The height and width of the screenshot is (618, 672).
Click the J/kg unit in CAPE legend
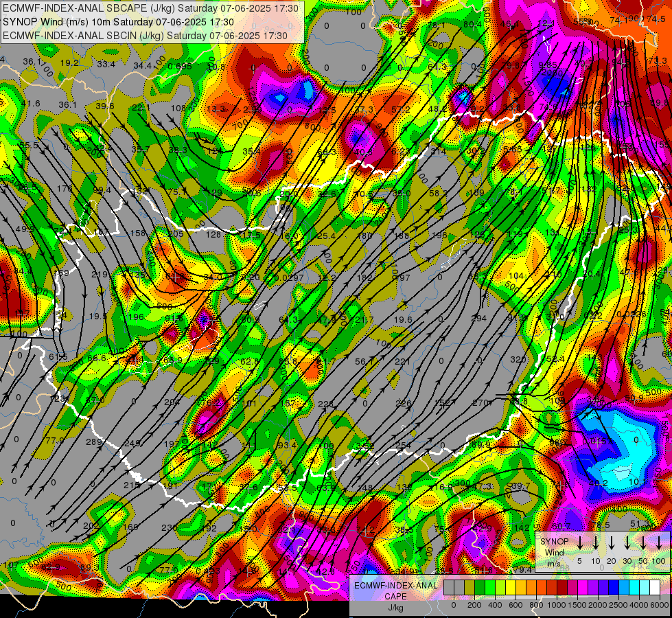(395, 608)
